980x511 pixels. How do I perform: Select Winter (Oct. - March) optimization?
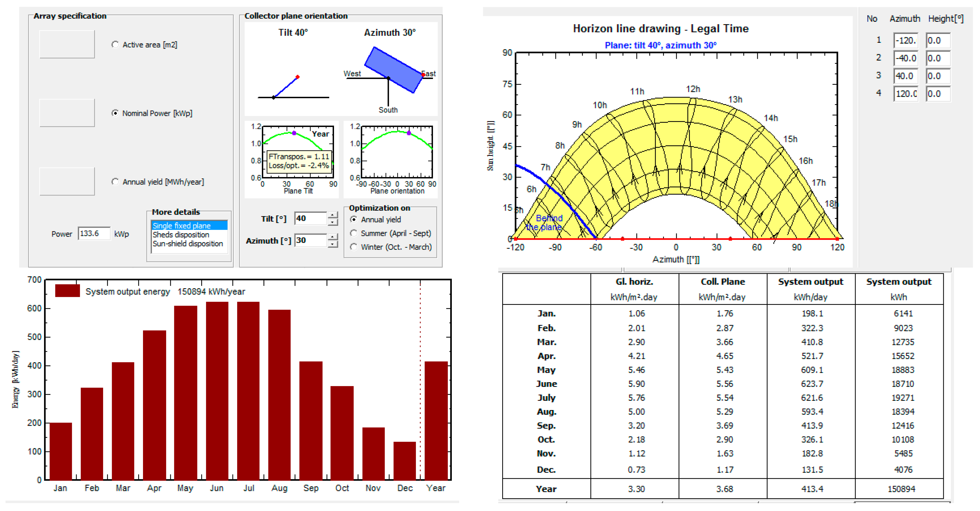(x=353, y=247)
